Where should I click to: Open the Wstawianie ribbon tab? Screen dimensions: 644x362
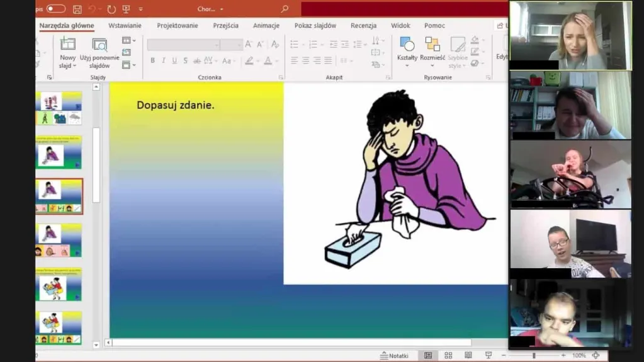click(x=125, y=26)
